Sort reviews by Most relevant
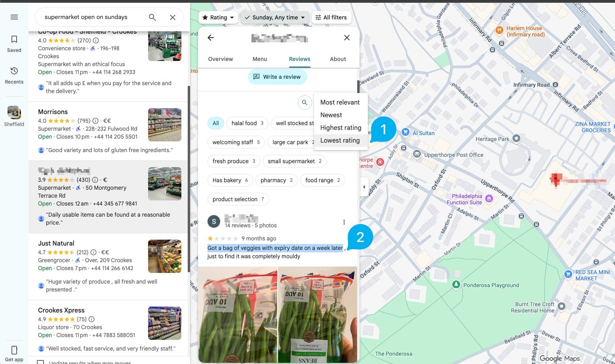 pyautogui.click(x=340, y=102)
